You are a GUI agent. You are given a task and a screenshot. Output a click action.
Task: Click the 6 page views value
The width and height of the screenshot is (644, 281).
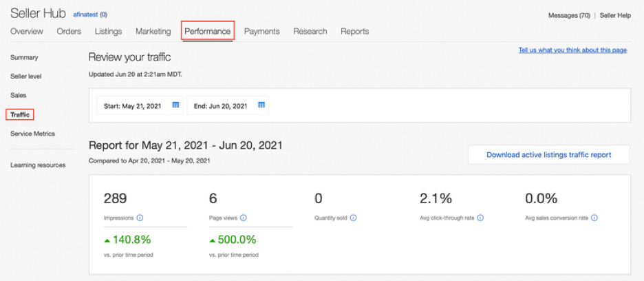[213, 199]
